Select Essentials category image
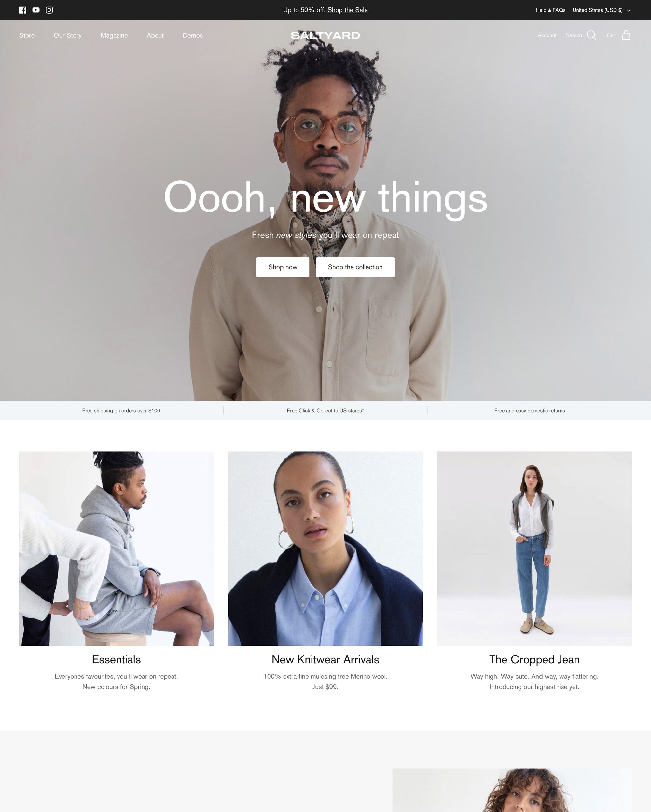This screenshot has width=651, height=812. coord(116,548)
